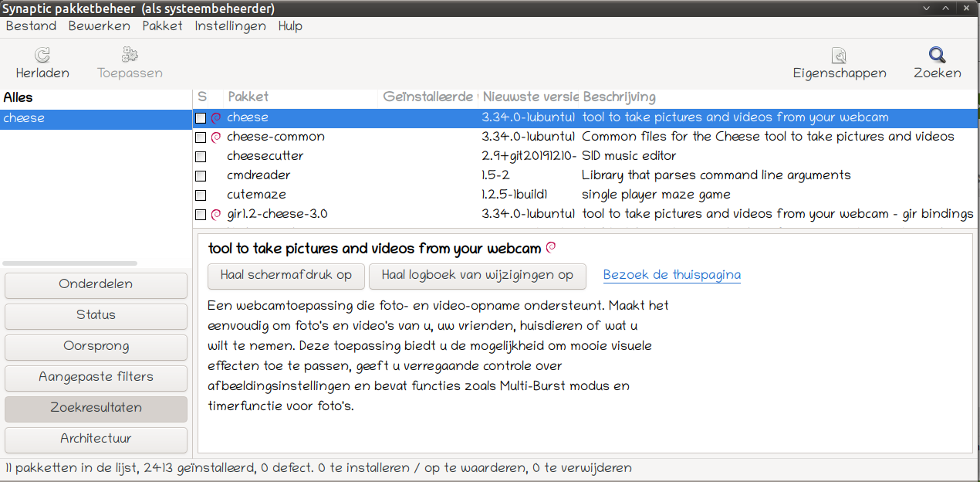
Task: Select the Architectuur button
Action: tap(96, 439)
